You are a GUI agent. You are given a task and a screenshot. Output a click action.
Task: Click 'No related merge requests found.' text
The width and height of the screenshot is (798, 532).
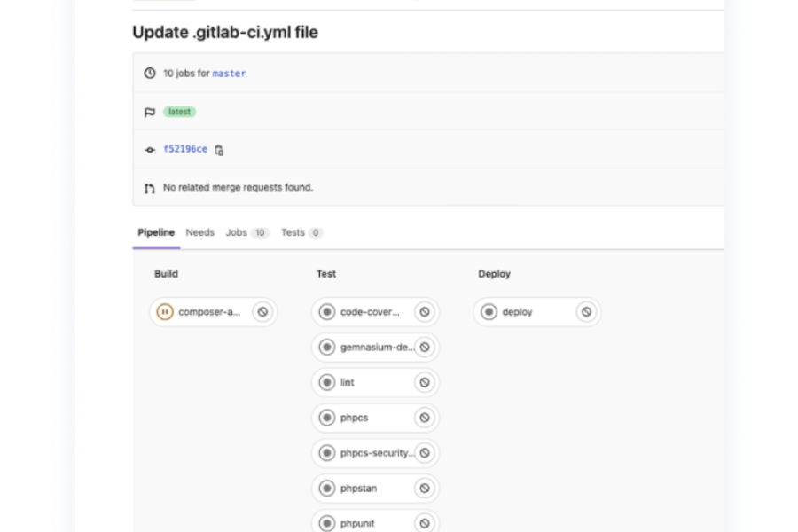(238, 187)
